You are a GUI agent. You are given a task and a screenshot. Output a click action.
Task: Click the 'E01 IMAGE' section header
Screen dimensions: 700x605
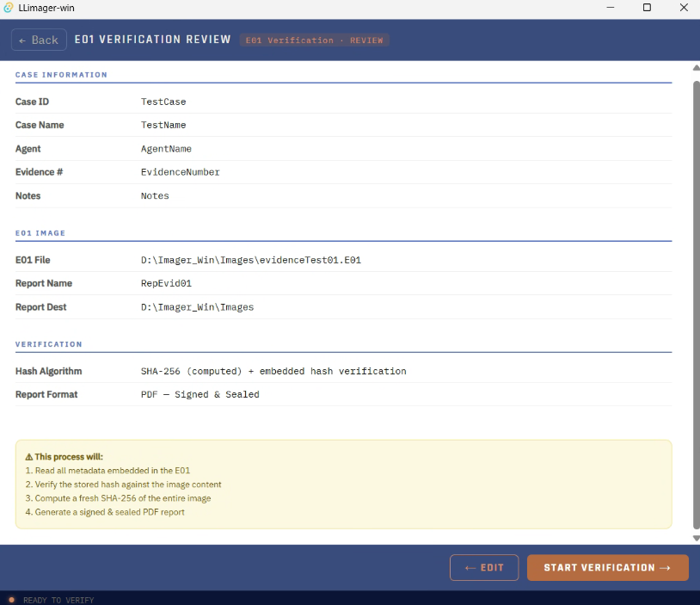pos(40,233)
